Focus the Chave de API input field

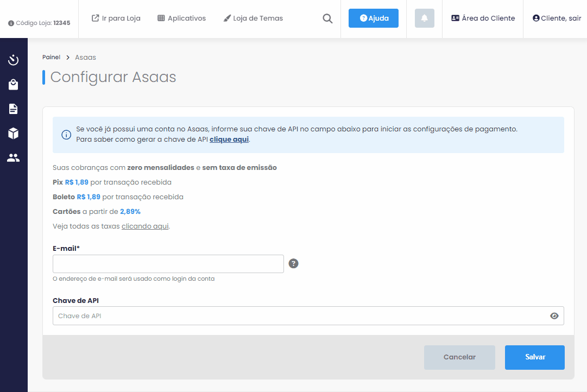tap(308, 316)
